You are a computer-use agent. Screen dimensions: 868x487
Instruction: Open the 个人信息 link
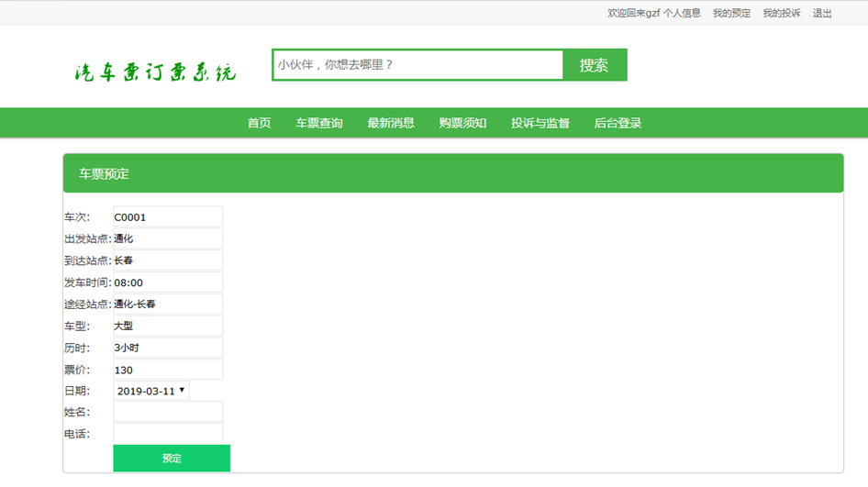tap(682, 13)
